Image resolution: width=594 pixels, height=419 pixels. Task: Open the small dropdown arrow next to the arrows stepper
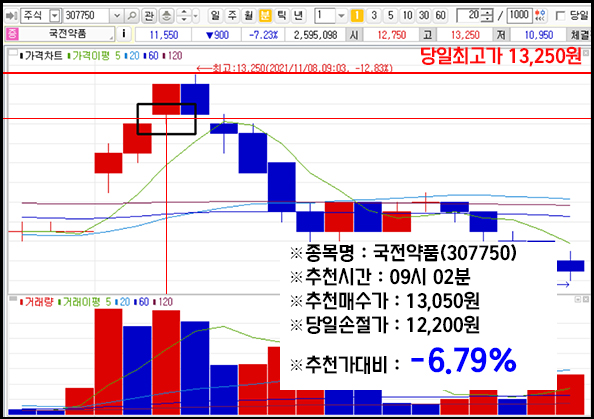[x=195, y=16]
